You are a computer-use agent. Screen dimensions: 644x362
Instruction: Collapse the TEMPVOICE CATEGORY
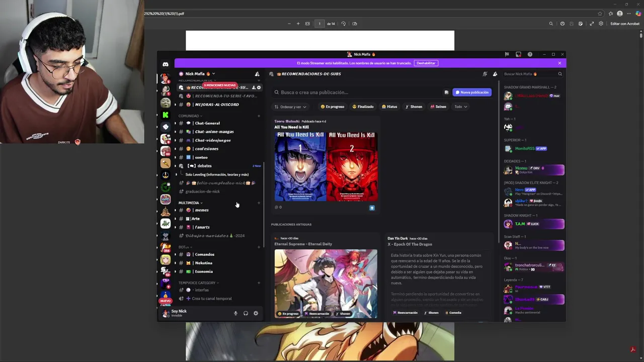click(198, 283)
